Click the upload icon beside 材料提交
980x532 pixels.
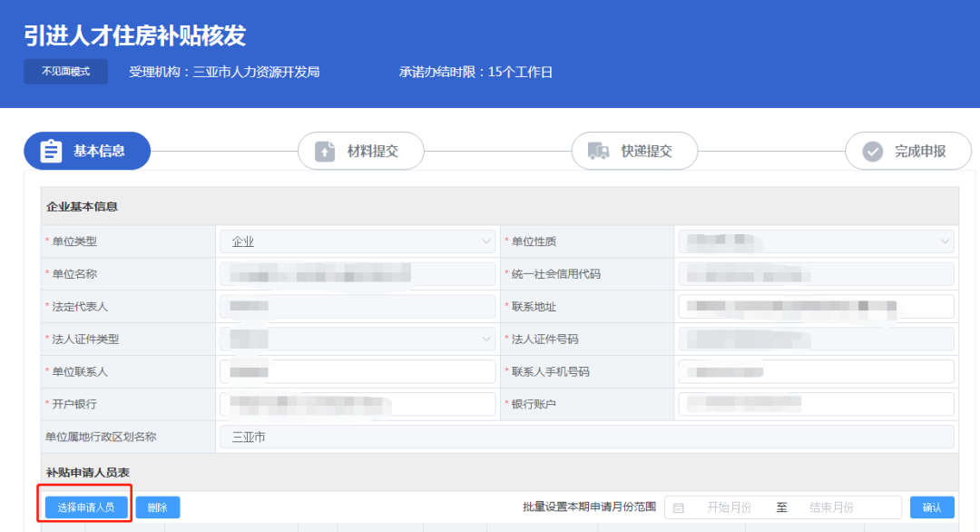(x=325, y=151)
